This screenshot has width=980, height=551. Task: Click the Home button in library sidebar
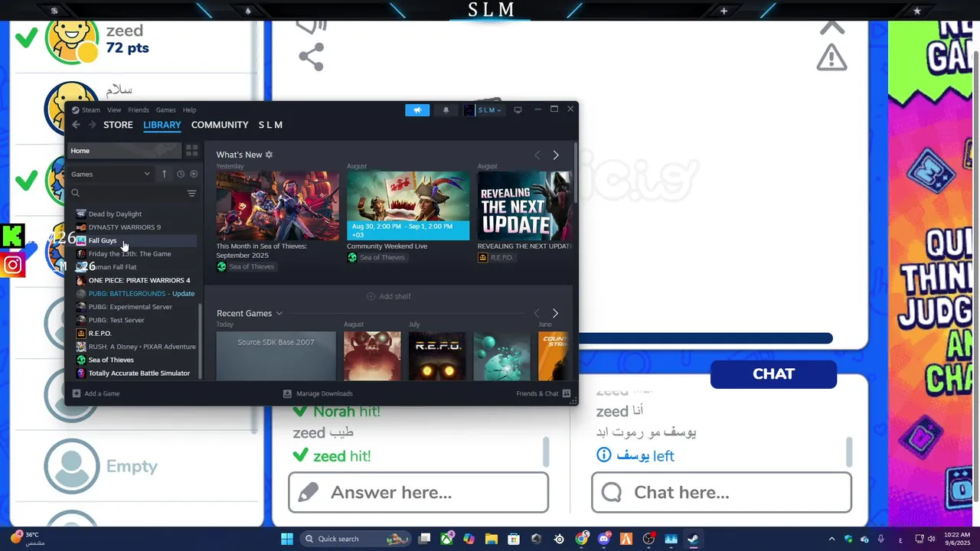tap(125, 151)
